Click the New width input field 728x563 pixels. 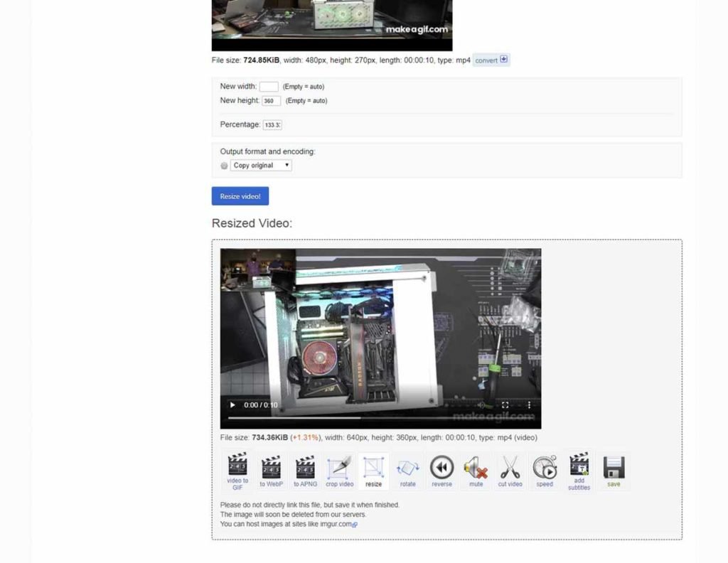coord(269,87)
